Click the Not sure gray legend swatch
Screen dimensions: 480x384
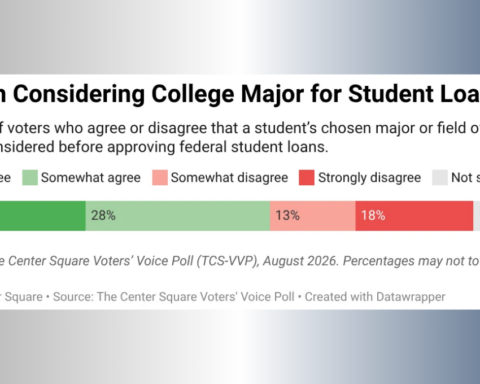(440, 177)
